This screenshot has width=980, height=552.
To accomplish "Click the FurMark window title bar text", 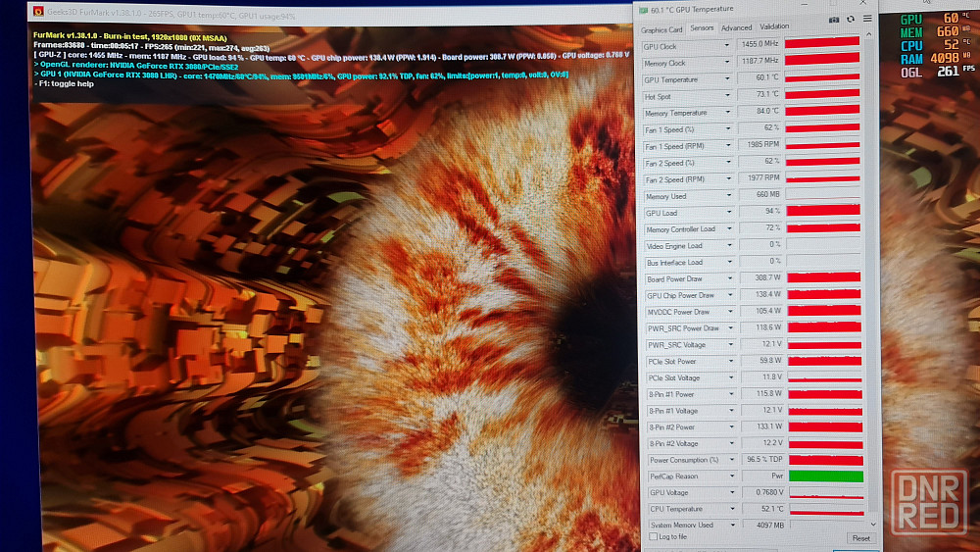I will click(x=171, y=15).
